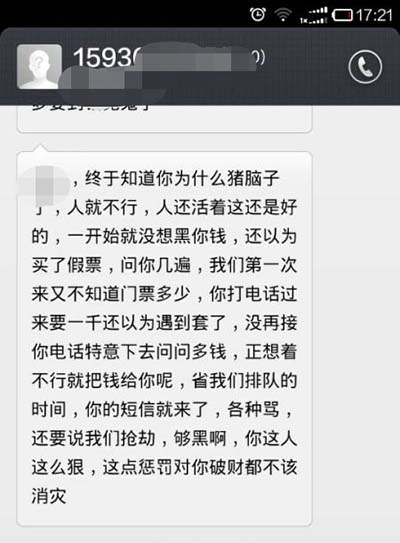
Task: Select the message starting 终于知道你为什么猪脑子
Action: [x=165, y=338]
